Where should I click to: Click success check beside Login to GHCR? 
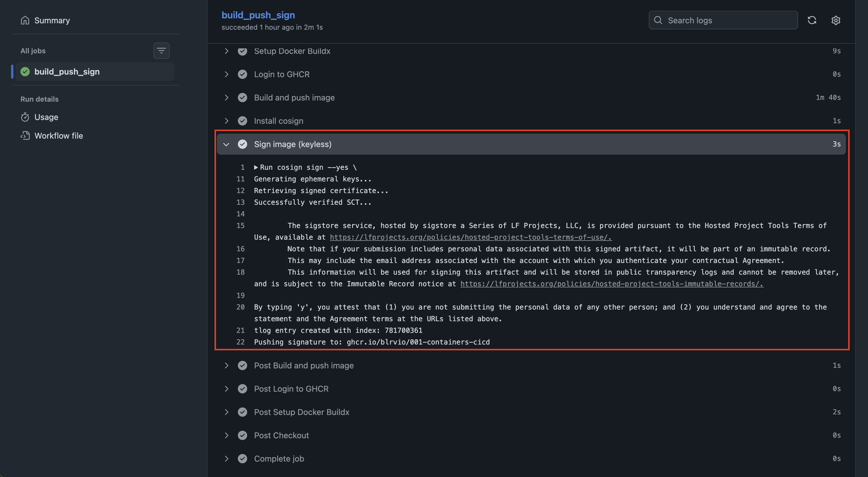click(243, 74)
